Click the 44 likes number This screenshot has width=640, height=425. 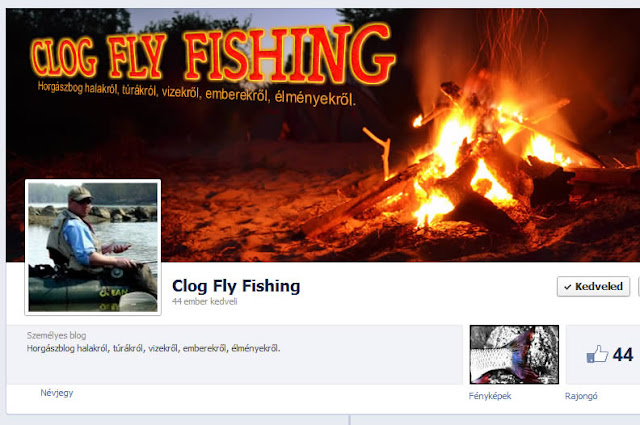622,354
